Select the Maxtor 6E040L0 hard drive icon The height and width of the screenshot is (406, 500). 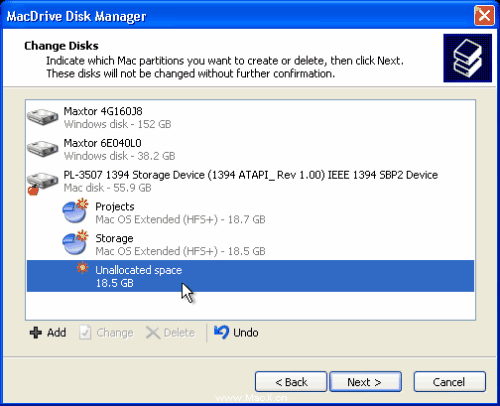(43, 149)
